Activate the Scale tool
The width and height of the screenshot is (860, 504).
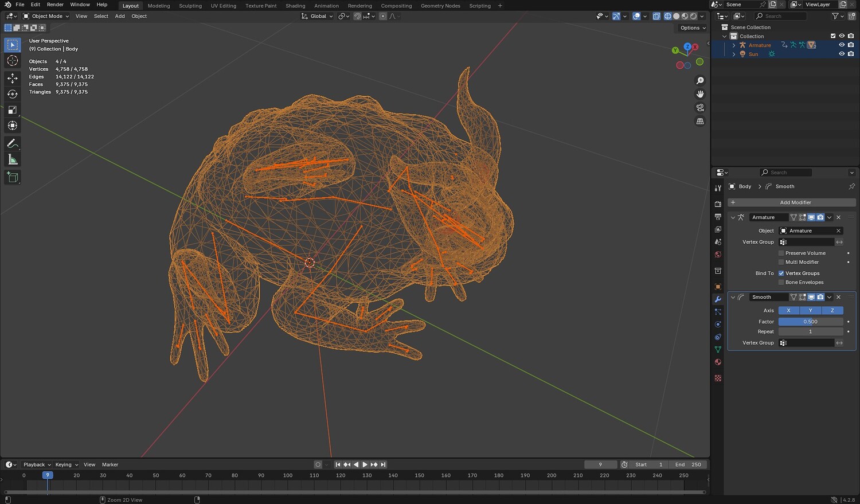tap(13, 110)
